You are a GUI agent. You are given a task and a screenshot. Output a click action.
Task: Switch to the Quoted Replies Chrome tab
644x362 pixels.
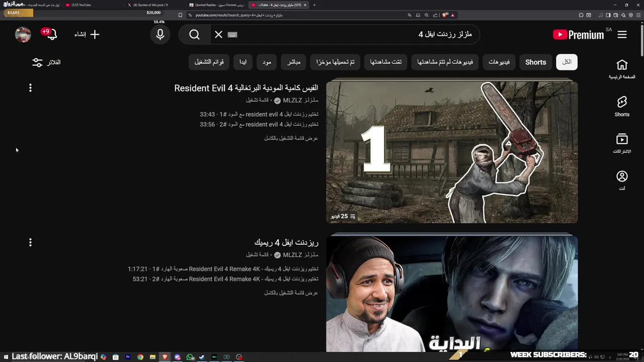(x=216, y=5)
